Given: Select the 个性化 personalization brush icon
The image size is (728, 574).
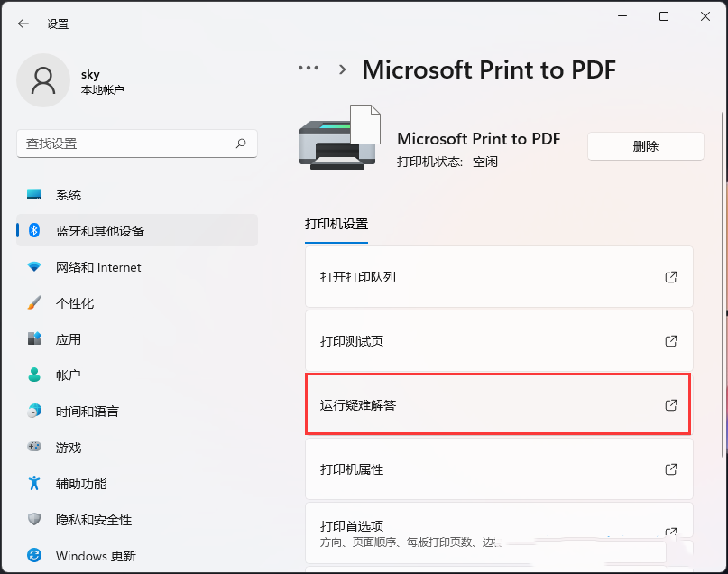Looking at the screenshot, I should tap(36, 302).
